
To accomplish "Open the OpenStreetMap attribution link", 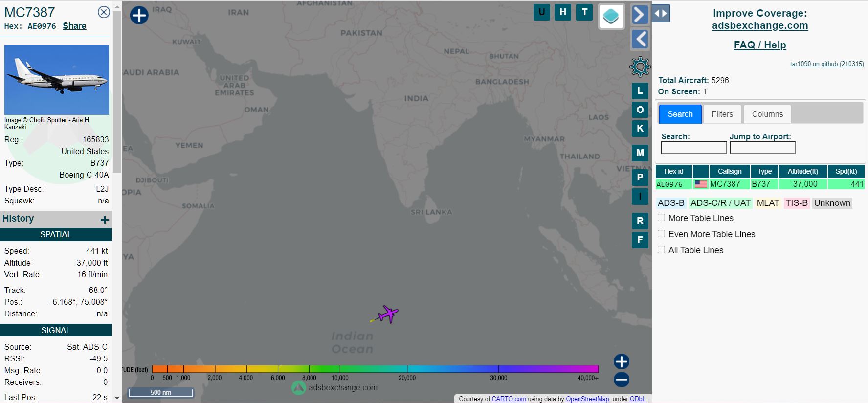I will pyautogui.click(x=587, y=399).
